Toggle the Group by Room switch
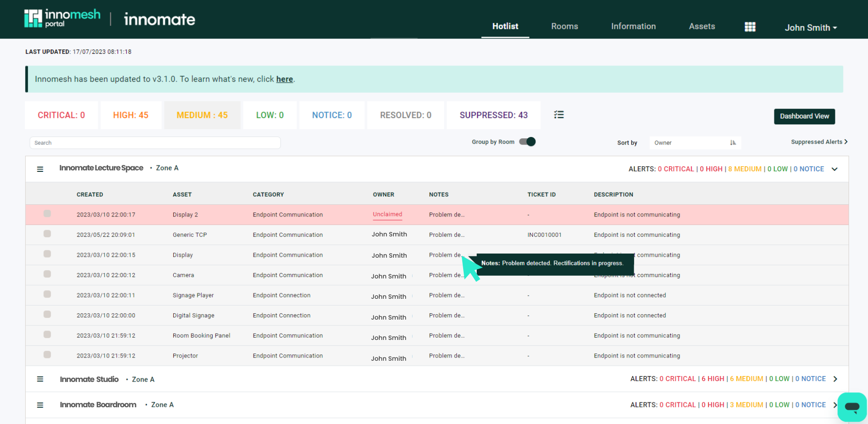Viewport: 868px width, 424px height. [x=527, y=141]
